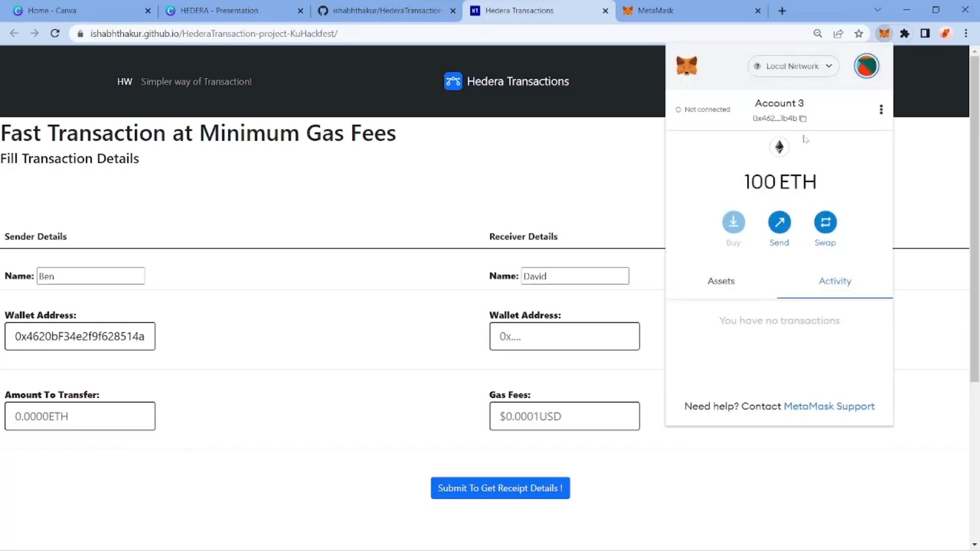Open the account options three-dot menu
The image size is (980, 551).
(x=880, y=110)
